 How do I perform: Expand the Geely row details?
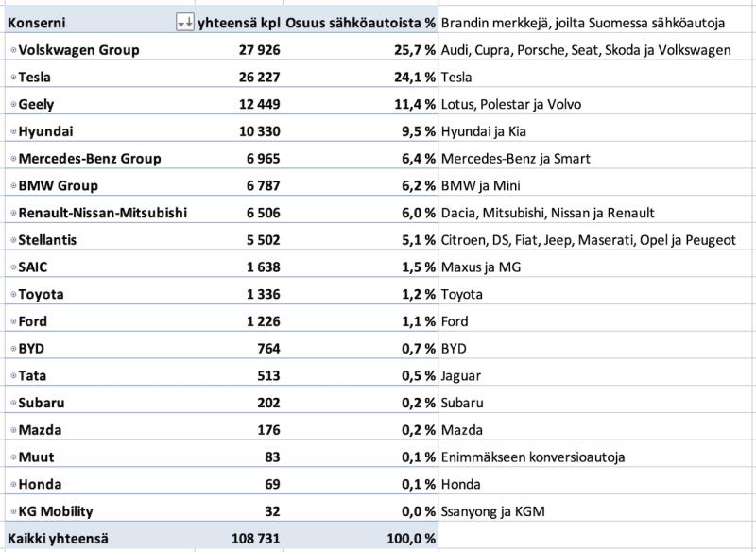(12, 105)
